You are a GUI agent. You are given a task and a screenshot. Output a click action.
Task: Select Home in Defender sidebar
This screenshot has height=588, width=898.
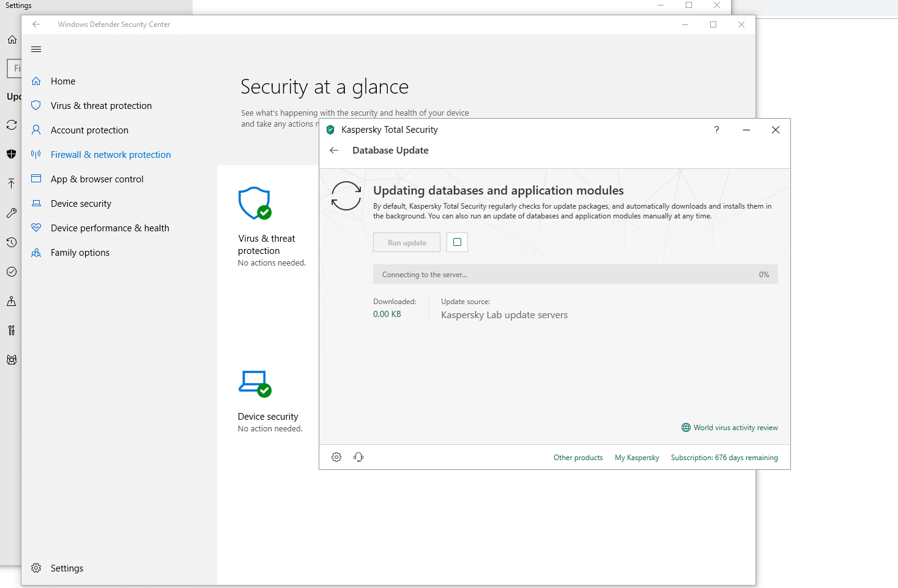(63, 81)
